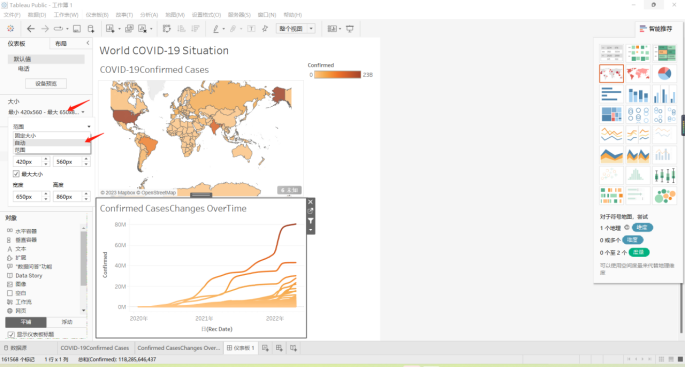The image size is (686, 368).
Task: Click the green pill in Show Me hints
Action: 639,252
